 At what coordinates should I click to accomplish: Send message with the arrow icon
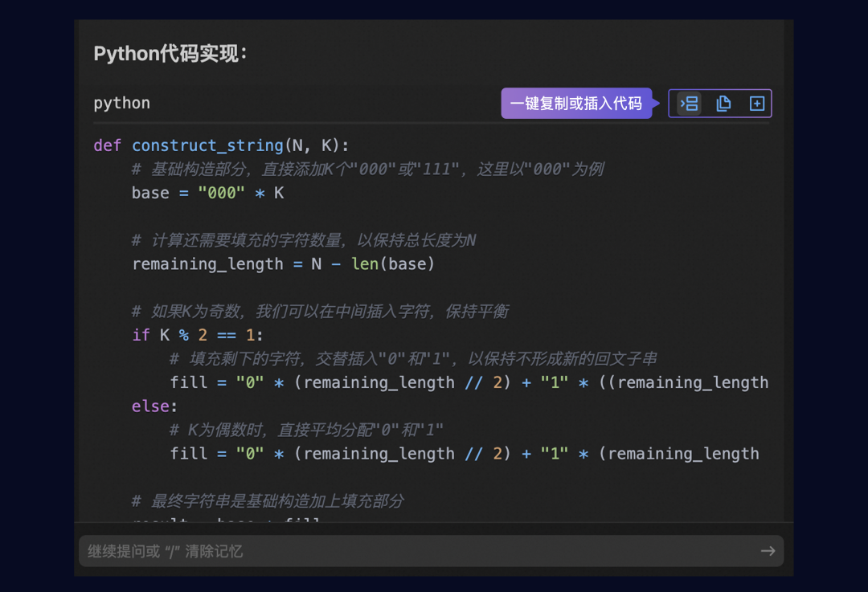pos(768,551)
